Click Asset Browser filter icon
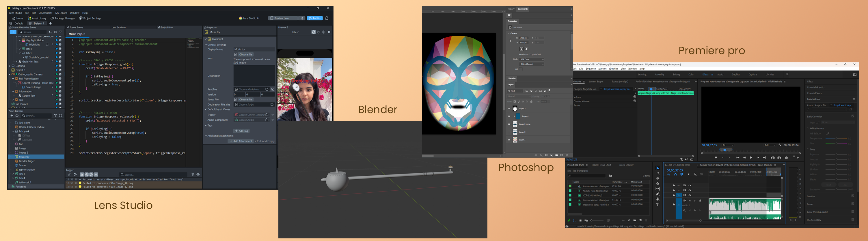Viewport: 868px width, 241px height. (56, 115)
